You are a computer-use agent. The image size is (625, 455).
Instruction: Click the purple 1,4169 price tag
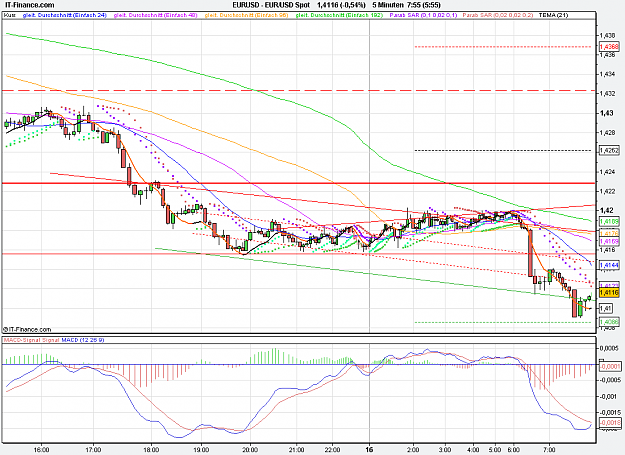609,241
